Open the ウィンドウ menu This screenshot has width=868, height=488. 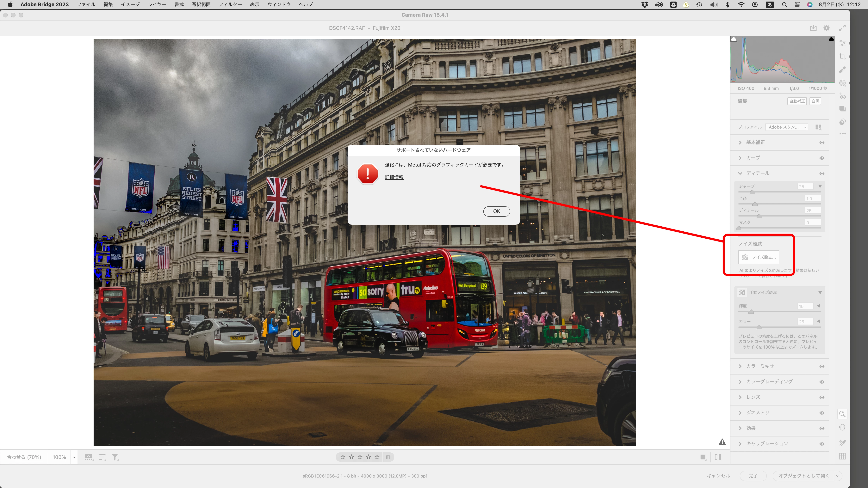[x=279, y=4]
